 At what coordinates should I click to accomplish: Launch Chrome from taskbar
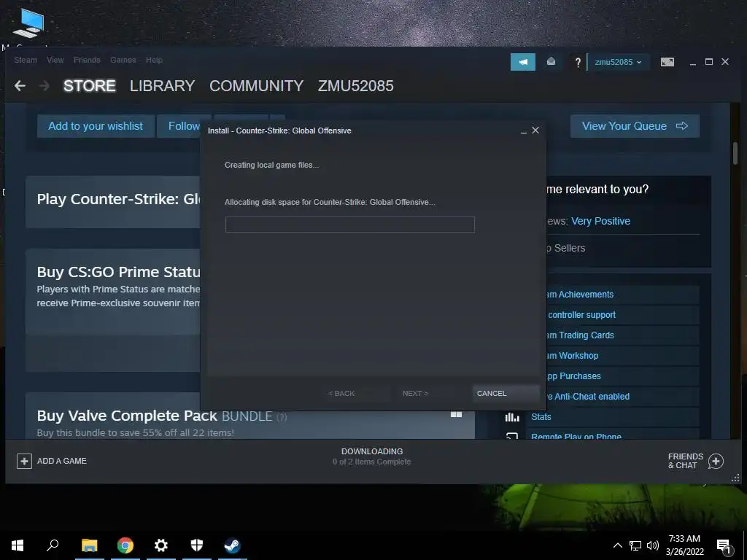coord(125,545)
